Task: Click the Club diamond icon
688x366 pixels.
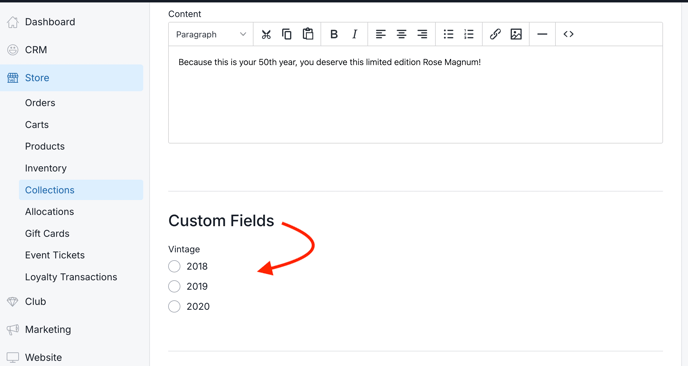Action: [13, 302]
